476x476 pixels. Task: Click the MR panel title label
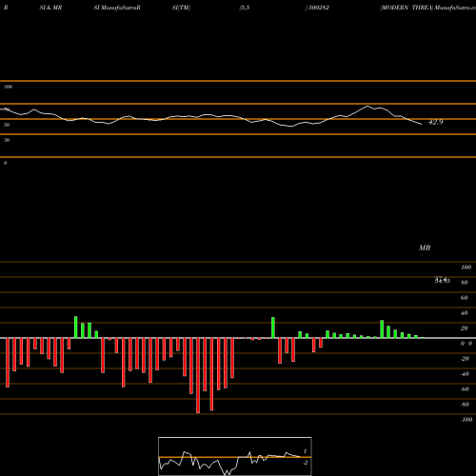pyautogui.click(x=425, y=248)
